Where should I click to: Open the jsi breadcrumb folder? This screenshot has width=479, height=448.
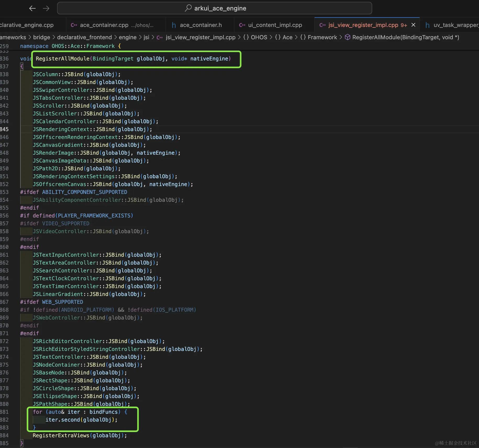(146, 37)
